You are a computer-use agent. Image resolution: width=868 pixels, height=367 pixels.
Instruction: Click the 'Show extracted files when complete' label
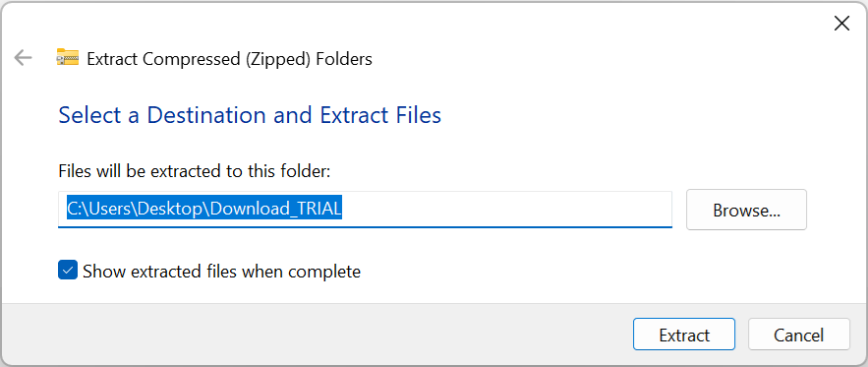[221, 272]
